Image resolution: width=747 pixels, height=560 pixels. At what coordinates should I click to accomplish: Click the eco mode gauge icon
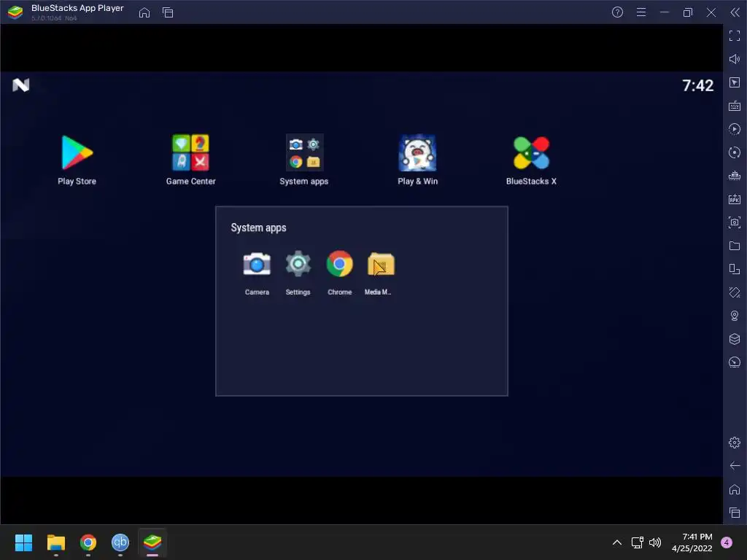point(735,362)
